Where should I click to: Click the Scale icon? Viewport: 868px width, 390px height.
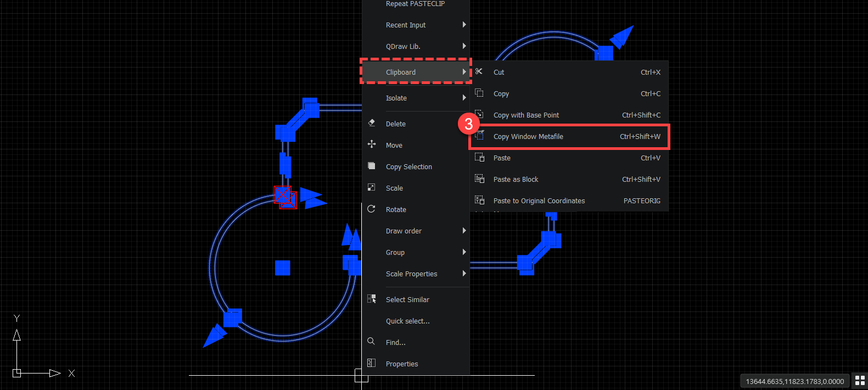372,187
